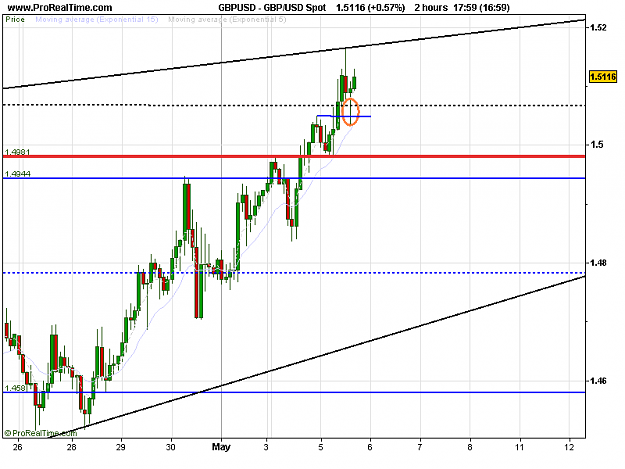
Task: Click the 26 date axis label
Action: click(x=17, y=447)
